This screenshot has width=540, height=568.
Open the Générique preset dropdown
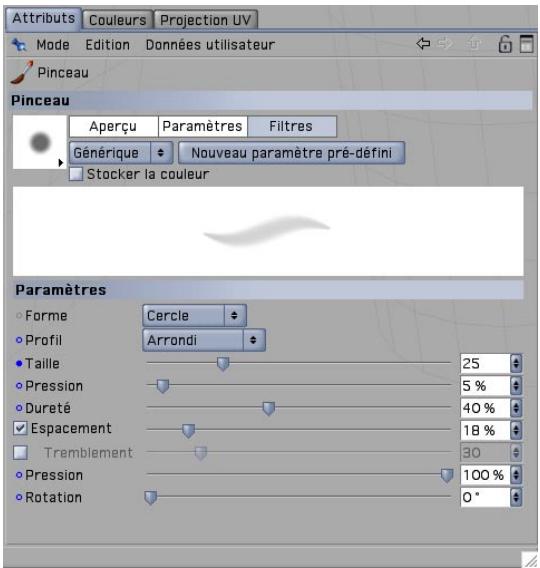(121, 153)
